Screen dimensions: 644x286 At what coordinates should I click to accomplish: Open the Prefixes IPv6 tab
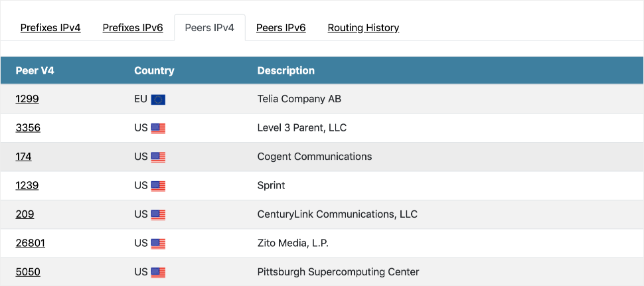[133, 28]
